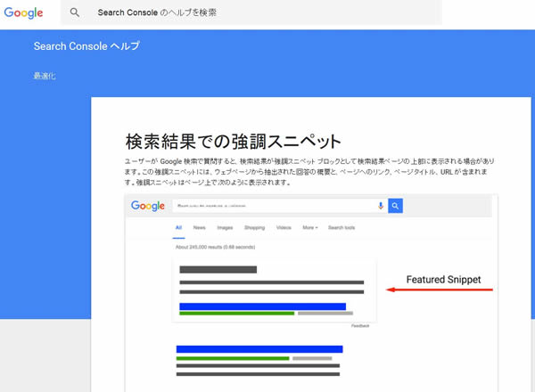Click the Featured Snippet label
The width and height of the screenshot is (535, 392).
point(443,279)
